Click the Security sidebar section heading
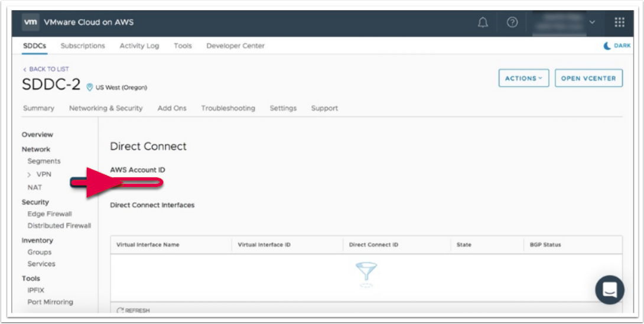This screenshot has height=324, width=644. [x=35, y=202]
